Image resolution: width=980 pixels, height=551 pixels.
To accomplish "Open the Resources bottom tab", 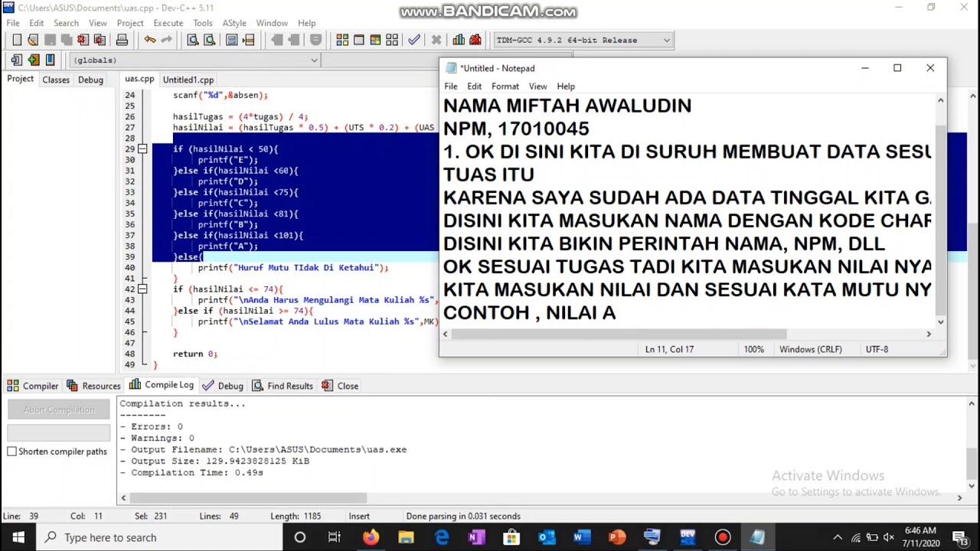I will pyautogui.click(x=93, y=386).
